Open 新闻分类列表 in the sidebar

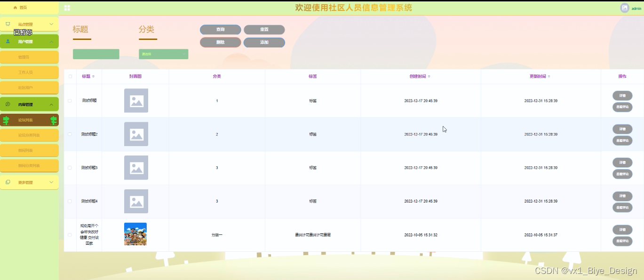point(29,165)
